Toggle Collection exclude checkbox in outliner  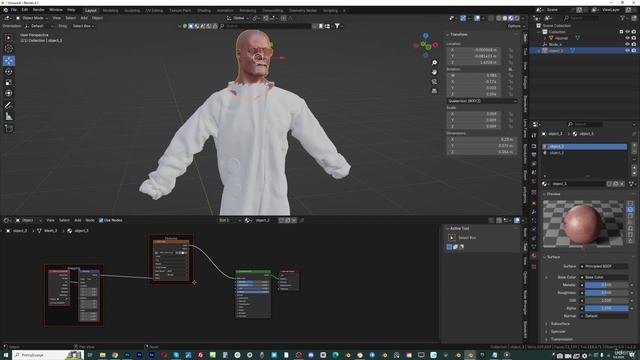point(621,32)
